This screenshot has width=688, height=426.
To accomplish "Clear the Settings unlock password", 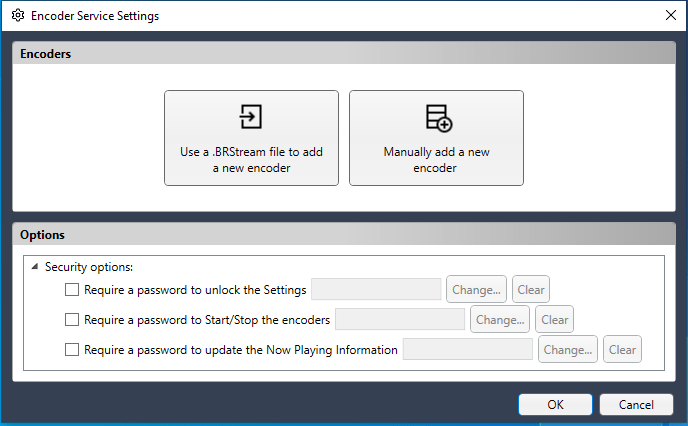I will [x=531, y=290].
